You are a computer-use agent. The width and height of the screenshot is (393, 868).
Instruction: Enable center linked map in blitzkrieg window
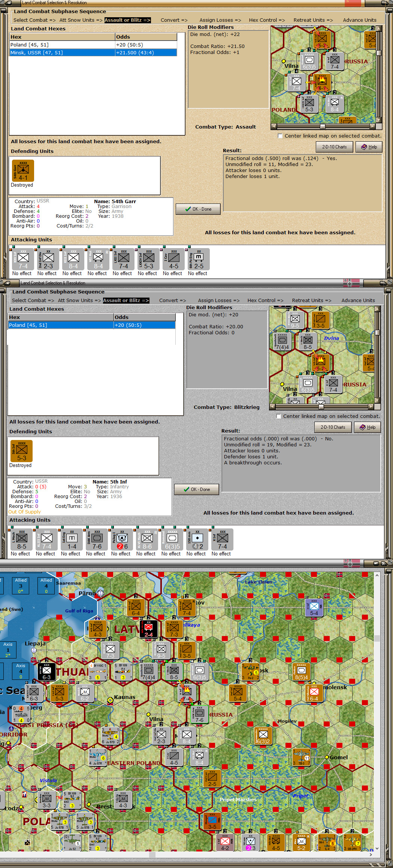click(x=278, y=416)
